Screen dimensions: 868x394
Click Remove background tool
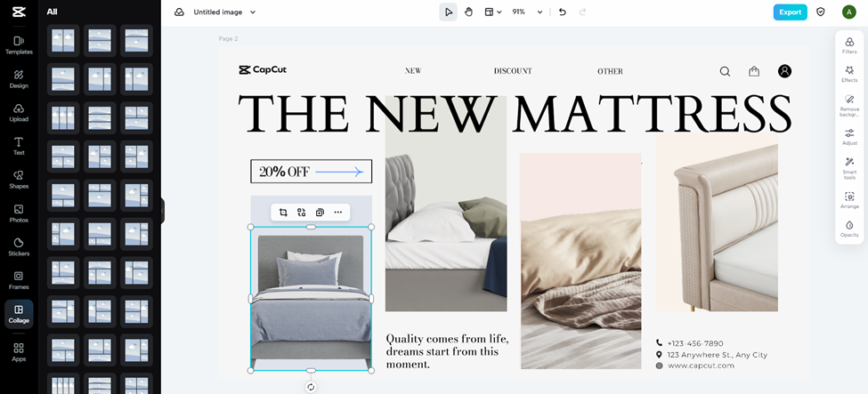[x=849, y=106]
